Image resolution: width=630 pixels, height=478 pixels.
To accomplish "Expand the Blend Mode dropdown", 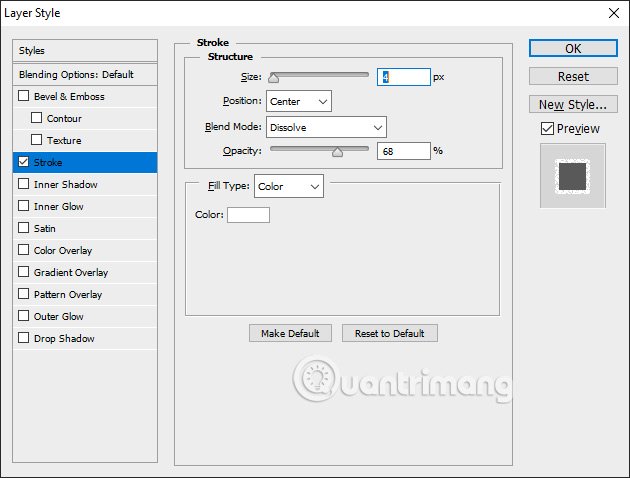I will (326, 127).
